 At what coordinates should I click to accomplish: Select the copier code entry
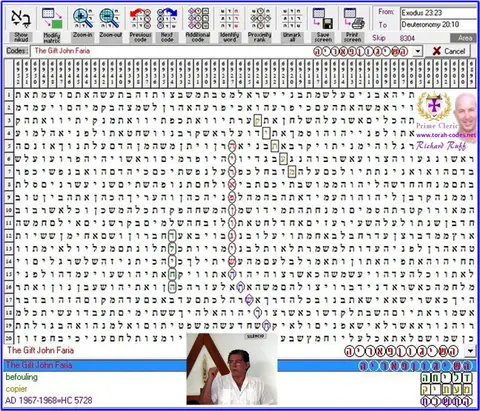[16, 389]
